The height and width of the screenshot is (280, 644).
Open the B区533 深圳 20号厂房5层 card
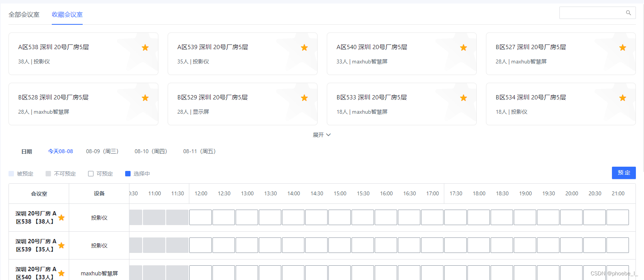tap(402, 104)
